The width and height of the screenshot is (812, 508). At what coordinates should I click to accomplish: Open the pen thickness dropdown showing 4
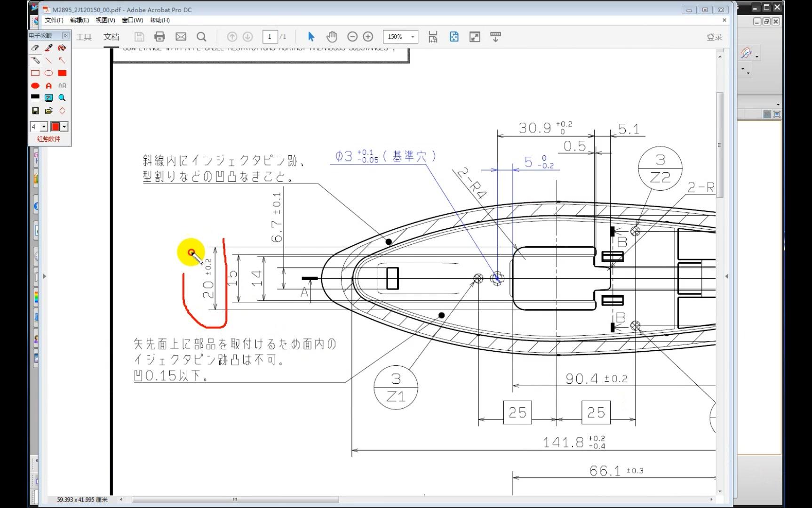(x=44, y=126)
